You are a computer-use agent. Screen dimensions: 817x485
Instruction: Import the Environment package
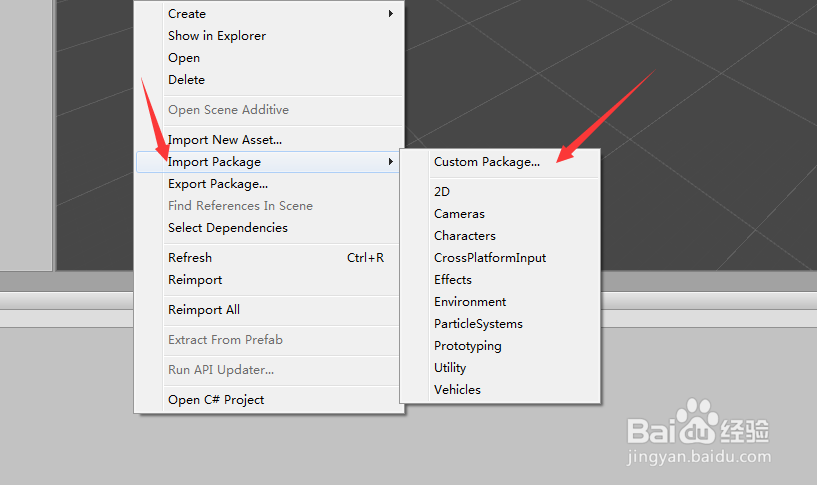500,302
